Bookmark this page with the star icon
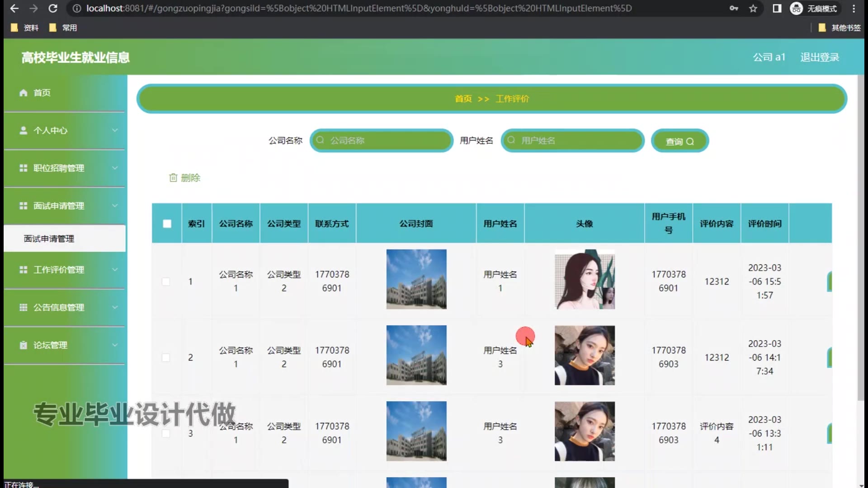 click(753, 8)
